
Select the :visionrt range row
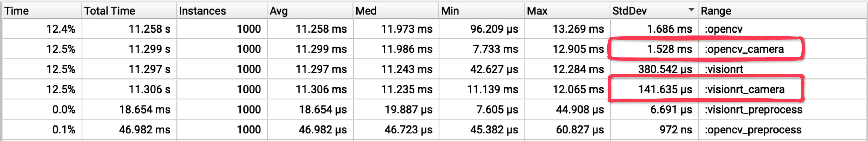pyautogui.click(x=724, y=69)
